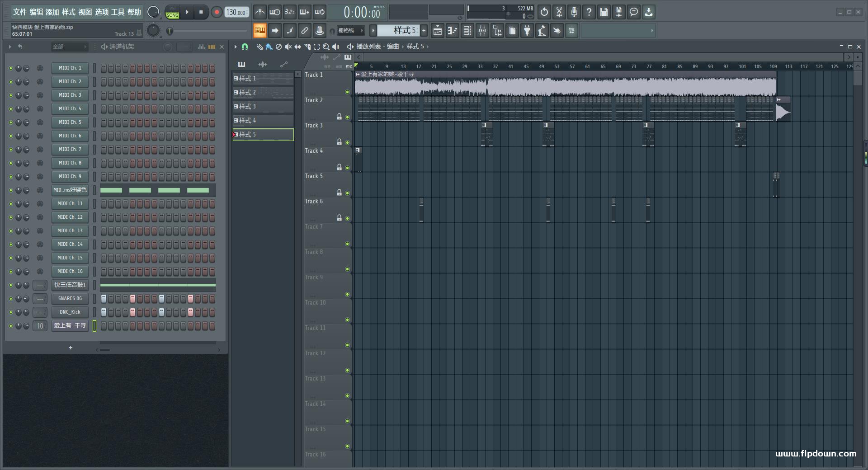Open the 帮助 menu
Screen dimensions: 868x470
click(134, 12)
